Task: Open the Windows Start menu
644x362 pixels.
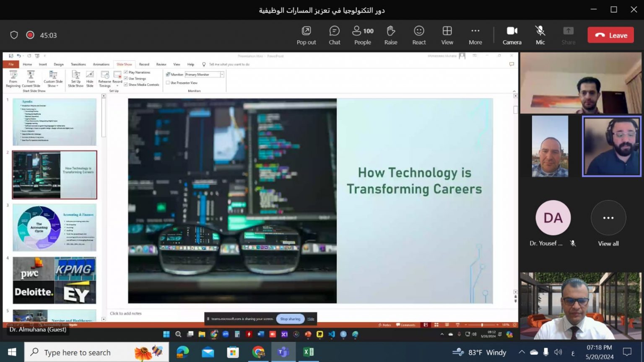Action: pos(12,352)
